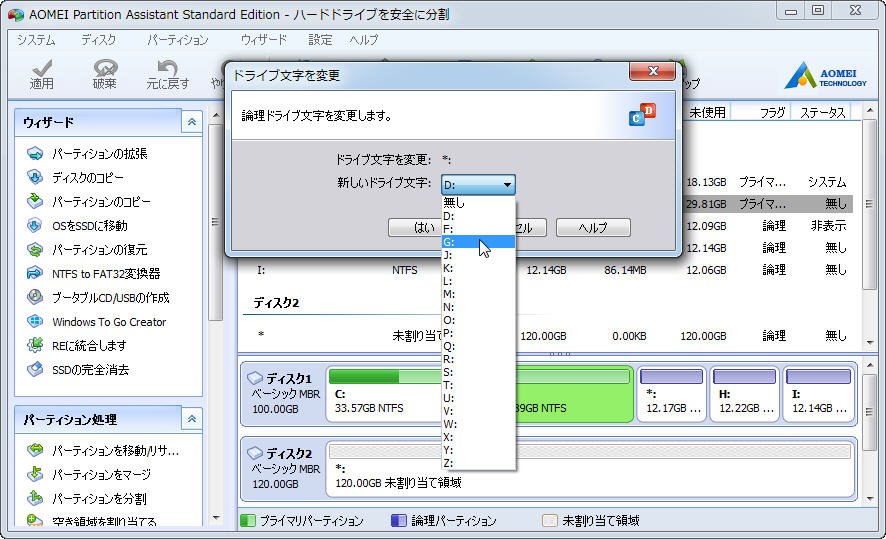
Task: Click the 元に戻す (Undo) toolbar icon
Action: coord(167,75)
